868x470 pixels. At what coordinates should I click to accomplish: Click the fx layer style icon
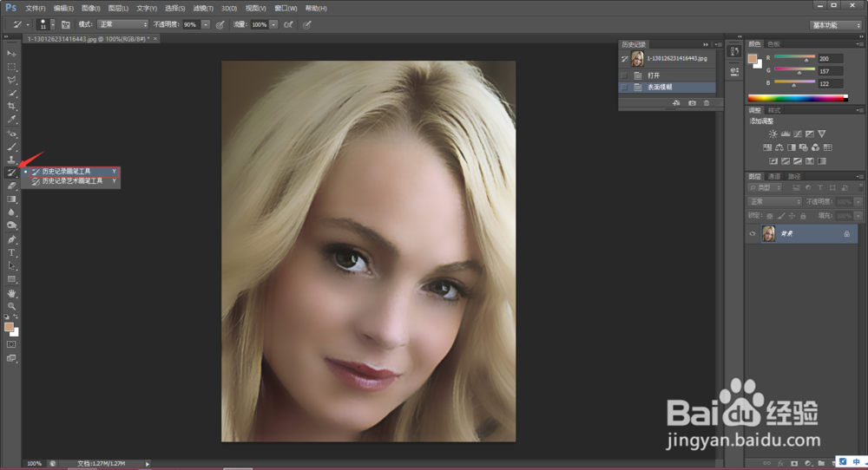[x=780, y=463]
